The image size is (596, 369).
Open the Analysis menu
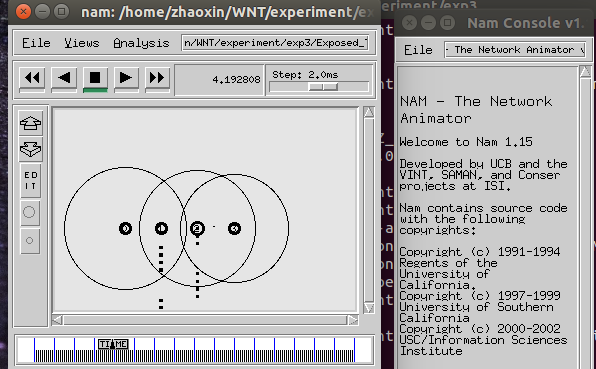(141, 43)
